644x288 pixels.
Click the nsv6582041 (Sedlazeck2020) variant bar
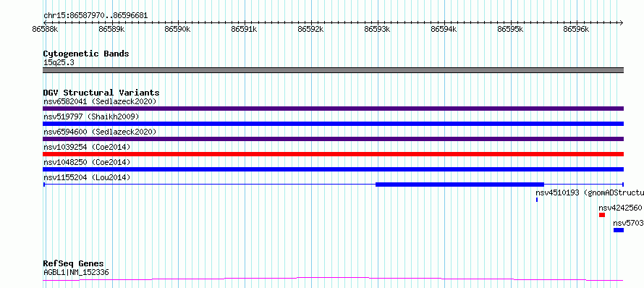333,109
